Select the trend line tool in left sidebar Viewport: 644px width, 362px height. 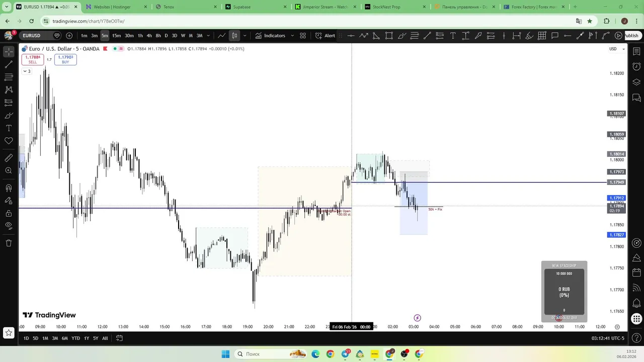(x=9, y=64)
